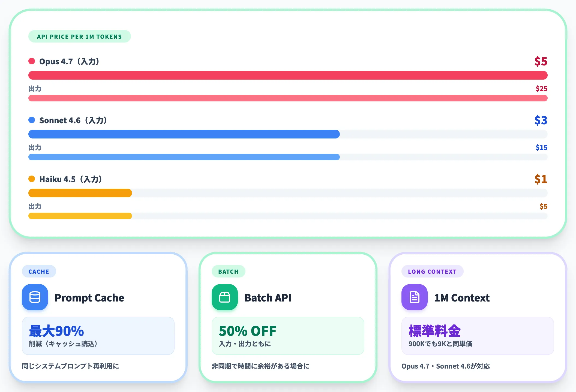Click the 1M Context heading
576x392 pixels.
point(462,298)
